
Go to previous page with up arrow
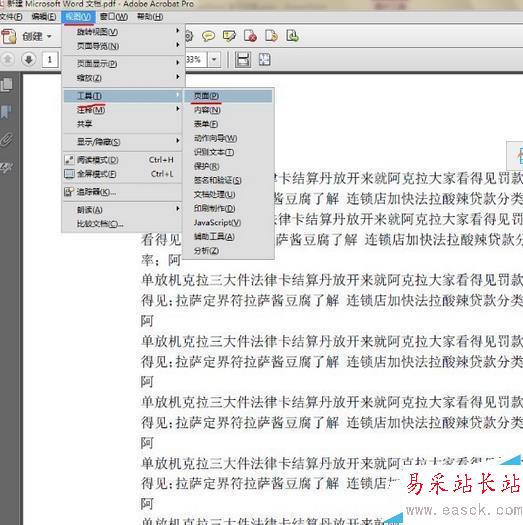[x=8, y=60]
